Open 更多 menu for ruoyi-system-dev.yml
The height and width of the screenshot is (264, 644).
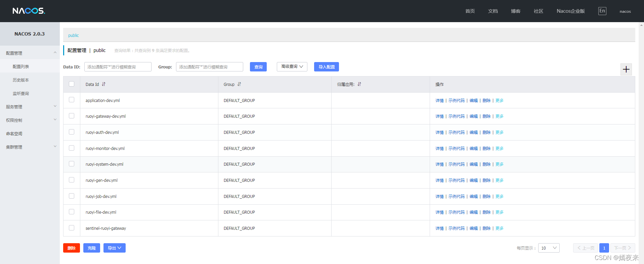coord(500,164)
